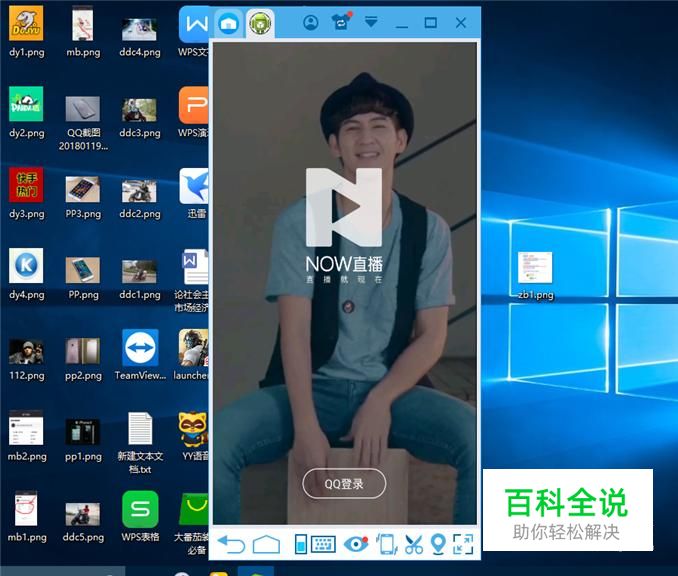Open the keyboard mapping icon
Image resolution: width=678 pixels, height=576 pixels.
pos(323,544)
